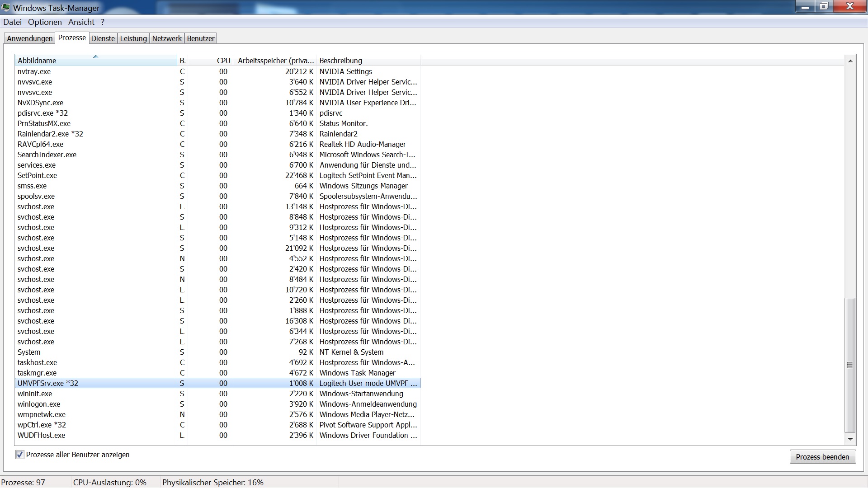The height and width of the screenshot is (488, 868).
Task: Toggle 'Prozesse aller Benutzer anzeigen' checkbox
Action: pos(20,455)
